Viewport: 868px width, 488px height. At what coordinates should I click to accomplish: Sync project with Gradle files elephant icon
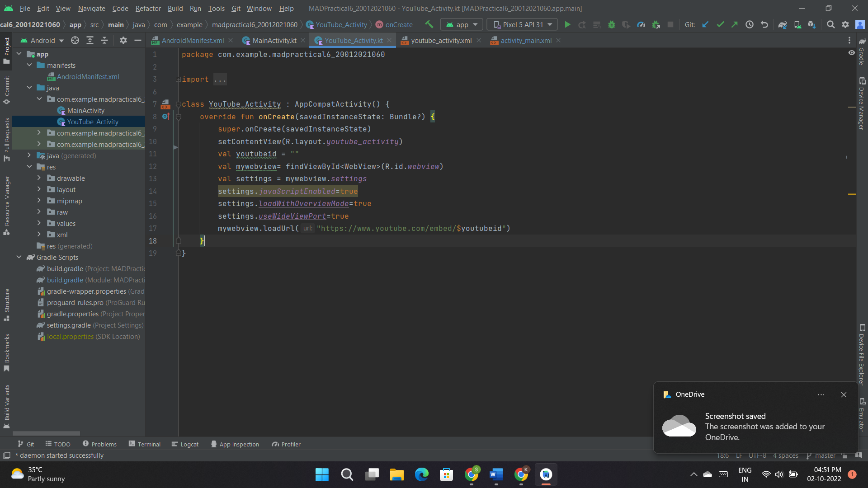click(x=783, y=24)
